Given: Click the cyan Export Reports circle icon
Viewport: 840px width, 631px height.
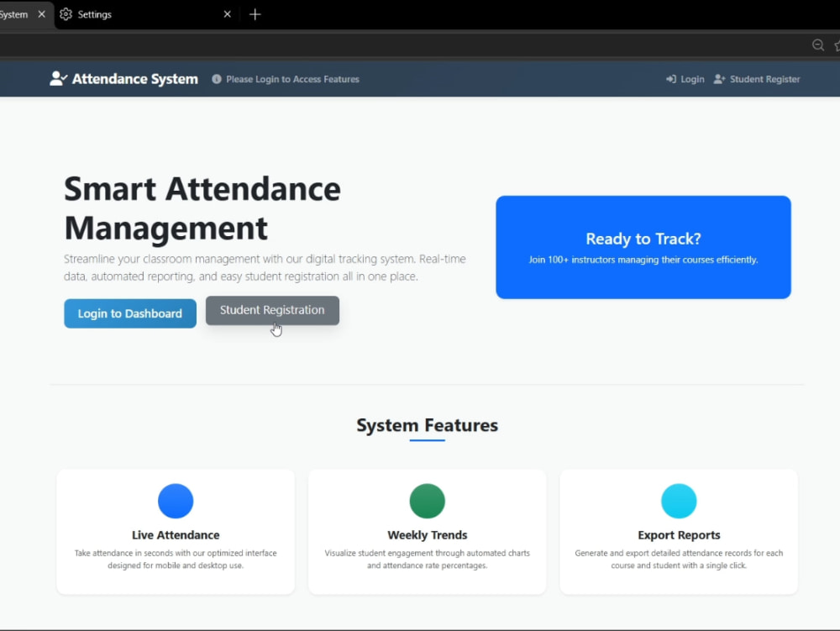Looking at the screenshot, I should (679, 501).
